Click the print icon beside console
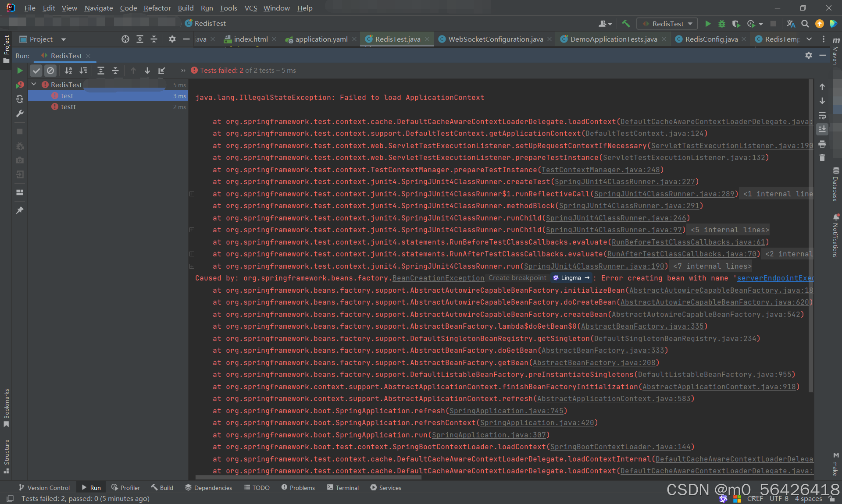Viewport: 842px width, 504px height. click(x=822, y=144)
